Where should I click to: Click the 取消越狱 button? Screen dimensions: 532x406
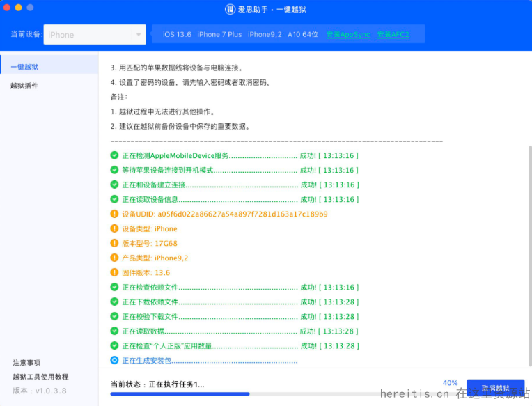495,388
